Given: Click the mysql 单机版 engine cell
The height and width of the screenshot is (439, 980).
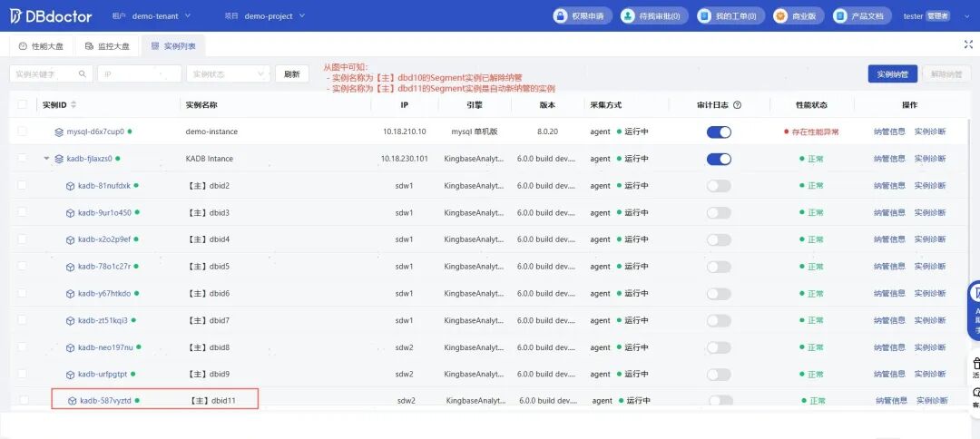Looking at the screenshot, I should tap(475, 132).
